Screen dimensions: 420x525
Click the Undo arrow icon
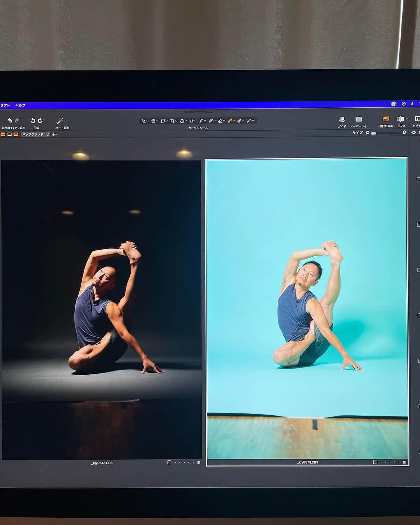click(10, 121)
